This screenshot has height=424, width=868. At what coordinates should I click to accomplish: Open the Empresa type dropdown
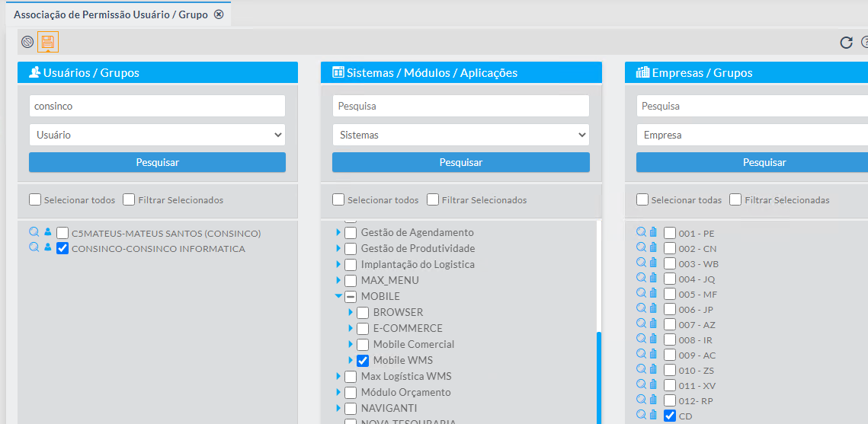coord(751,134)
